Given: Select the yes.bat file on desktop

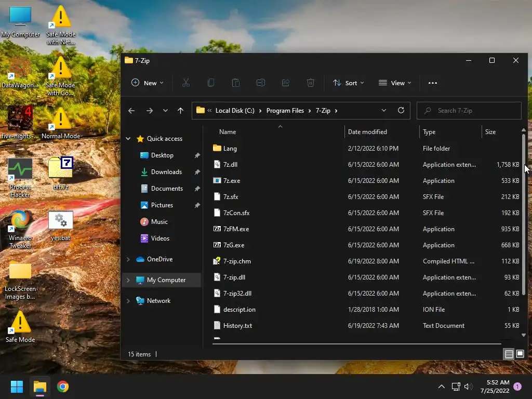Looking at the screenshot, I should click(x=61, y=225).
